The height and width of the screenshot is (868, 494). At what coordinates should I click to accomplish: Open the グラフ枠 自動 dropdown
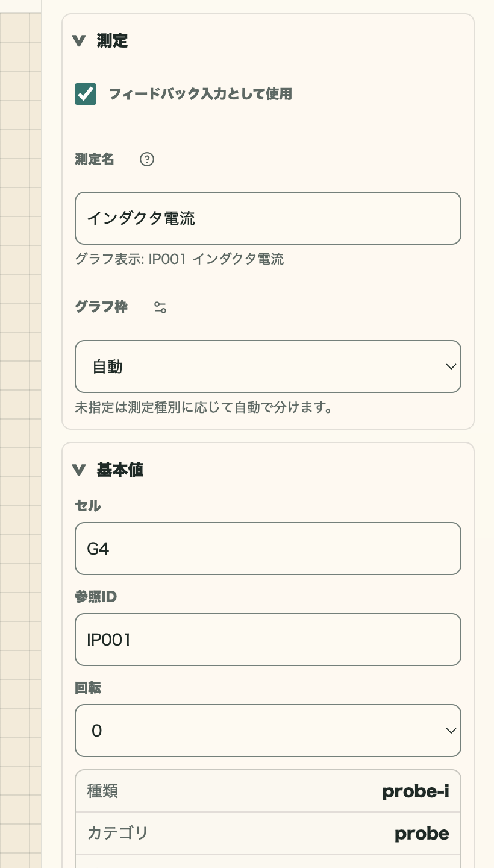(268, 366)
